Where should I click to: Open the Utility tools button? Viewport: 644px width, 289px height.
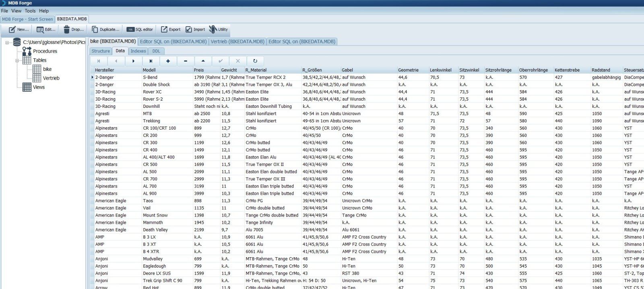pyautogui.click(x=219, y=29)
